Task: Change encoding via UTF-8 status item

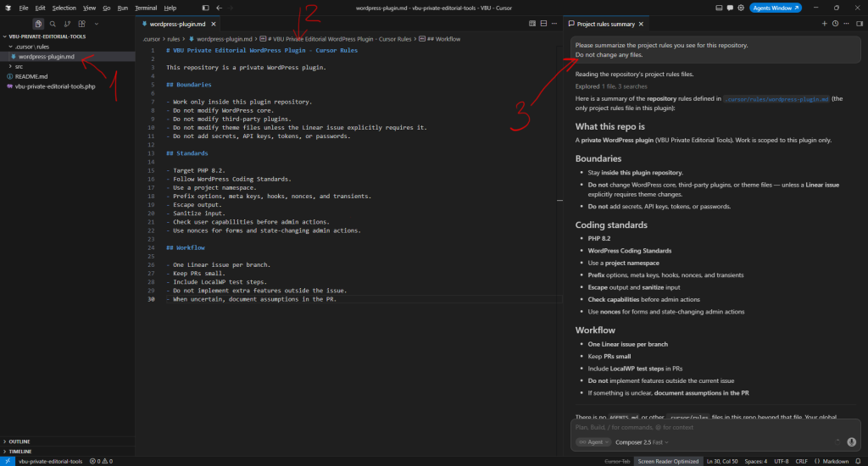Action: point(781,462)
